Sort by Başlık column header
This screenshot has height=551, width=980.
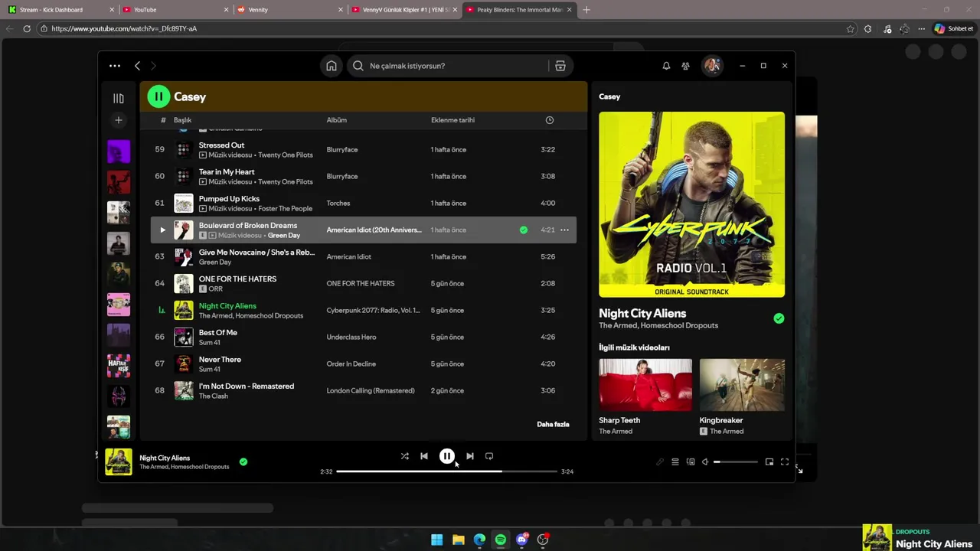tap(182, 120)
